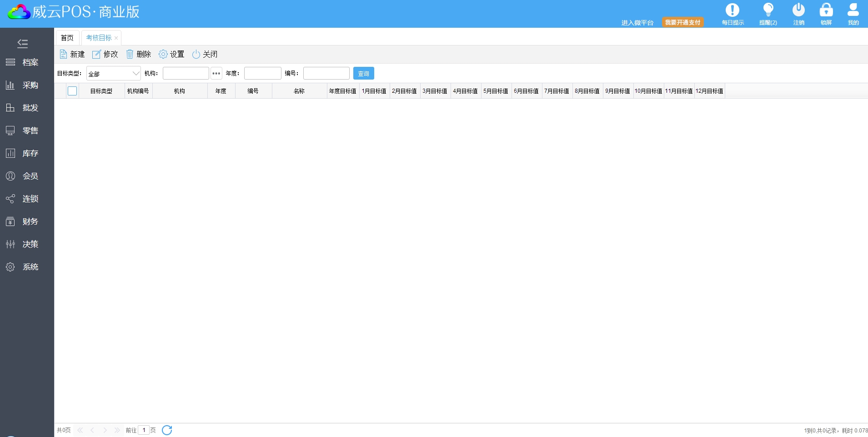Click the 删除 trash toolbar button
Screen dimensions: 868x437
click(139, 55)
